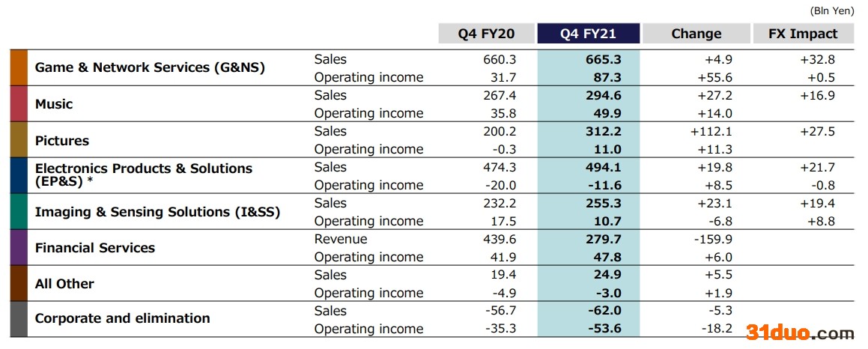Select the Change column header
Screen dimensions: 868x349
(696, 34)
